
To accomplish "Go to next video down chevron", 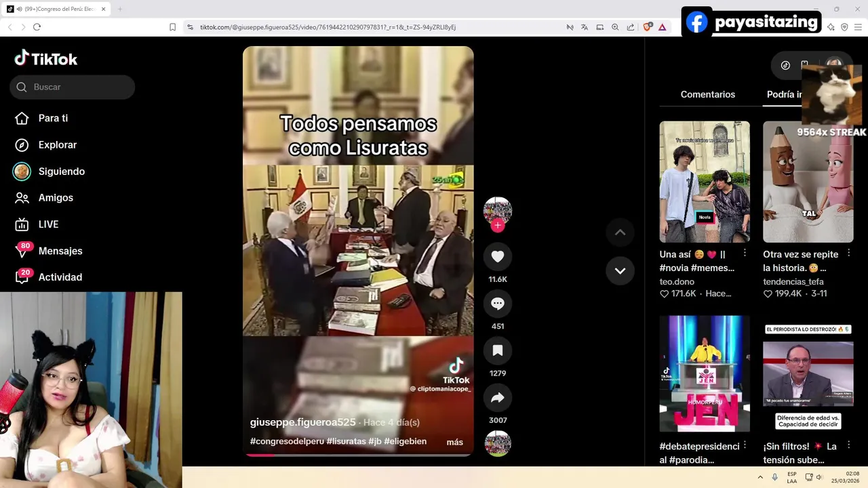I will pyautogui.click(x=620, y=270).
